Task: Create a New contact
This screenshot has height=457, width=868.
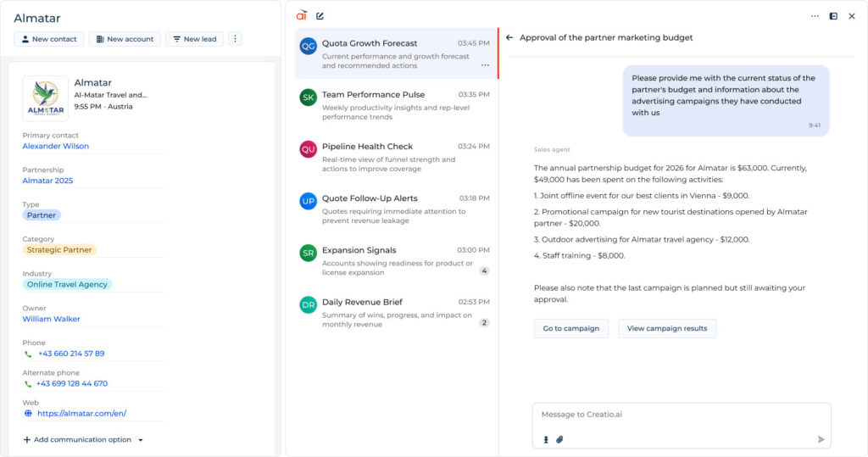Action: click(x=49, y=39)
